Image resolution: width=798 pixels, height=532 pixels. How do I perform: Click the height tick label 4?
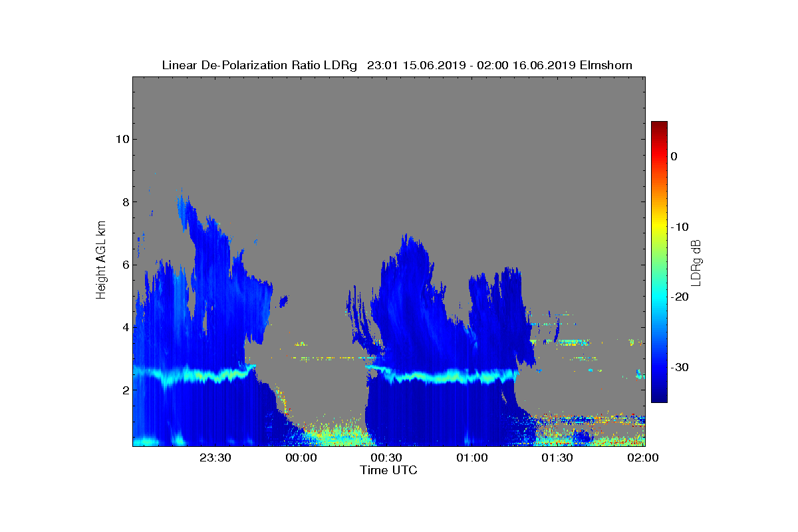click(125, 327)
